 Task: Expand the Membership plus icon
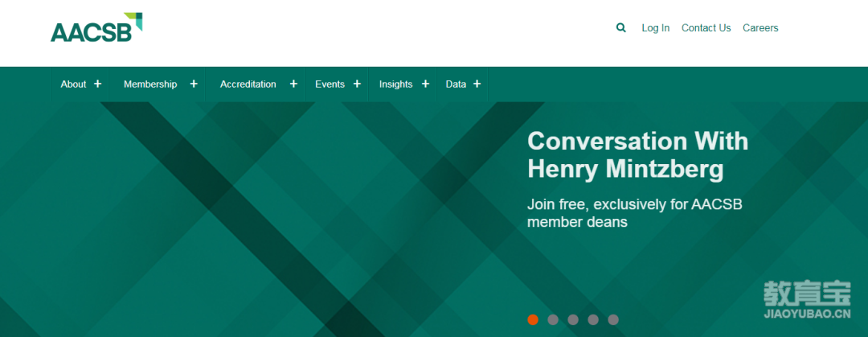pos(194,84)
